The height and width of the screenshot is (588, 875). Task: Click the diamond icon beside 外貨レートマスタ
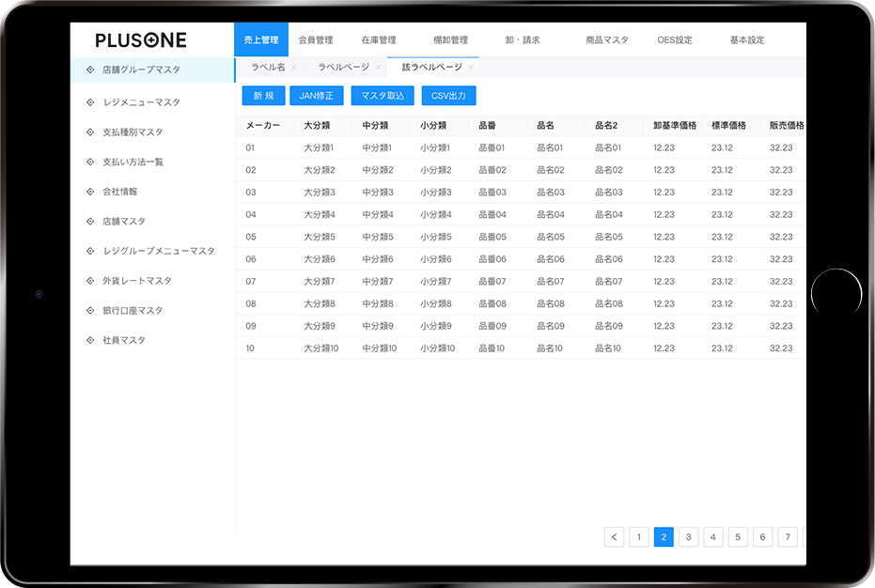click(89, 281)
